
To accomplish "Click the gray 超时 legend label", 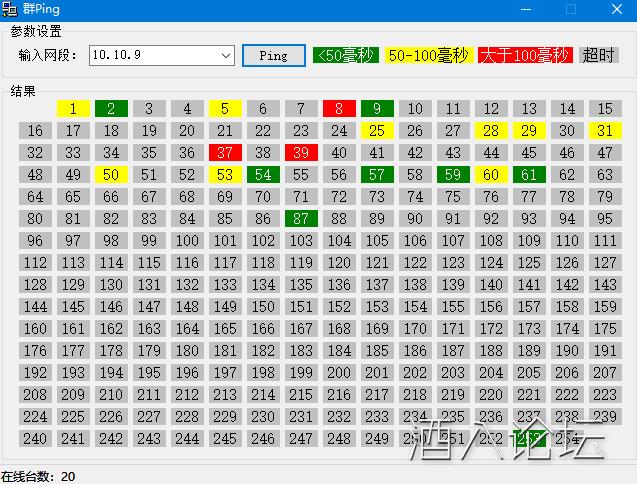I will 598,56.
